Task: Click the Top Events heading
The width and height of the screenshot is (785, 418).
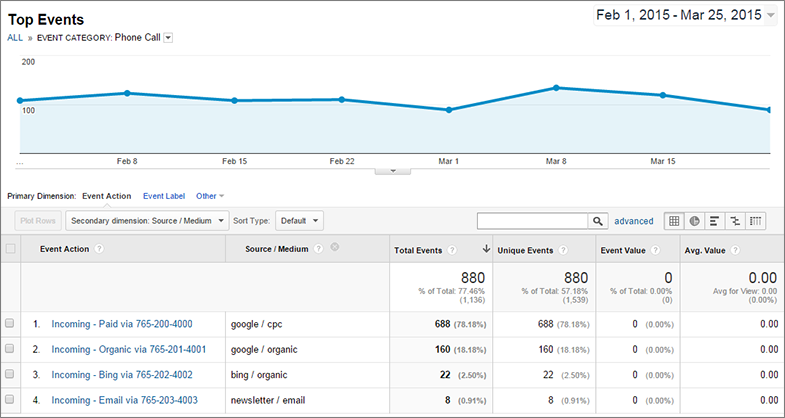Action: tap(46, 20)
